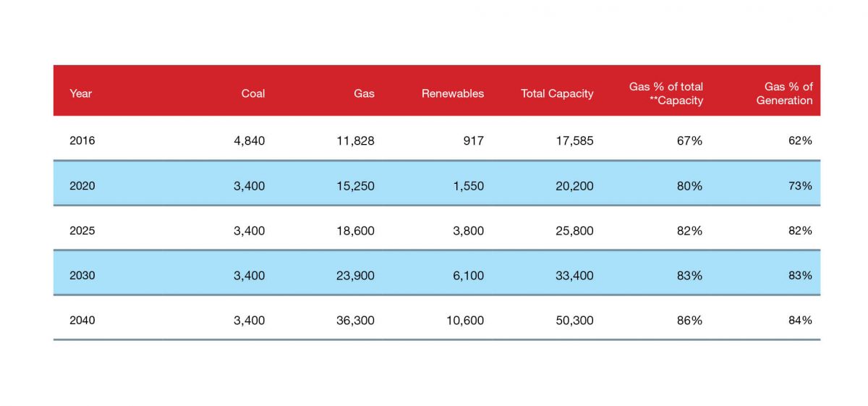The image size is (868, 406).
Task: Click the renewables value 917
Action: click(472, 141)
